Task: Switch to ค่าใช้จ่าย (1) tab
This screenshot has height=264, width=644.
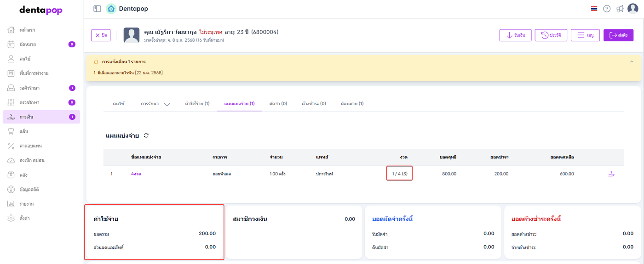Action: point(197,104)
